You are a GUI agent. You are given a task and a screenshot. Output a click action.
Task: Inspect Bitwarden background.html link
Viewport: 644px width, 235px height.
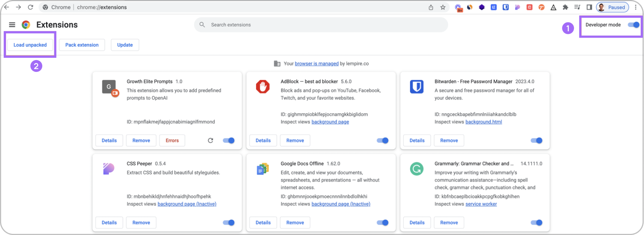pos(483,122)
